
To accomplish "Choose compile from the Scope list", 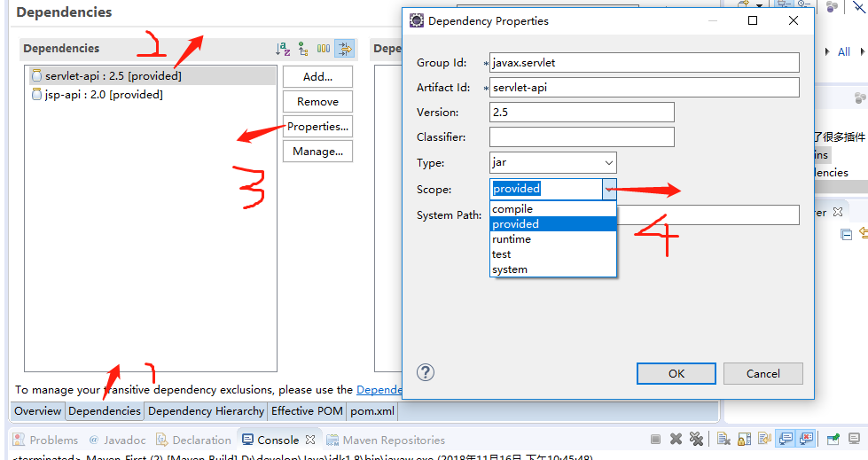I will pyautogui.click(x=553, y=208).
